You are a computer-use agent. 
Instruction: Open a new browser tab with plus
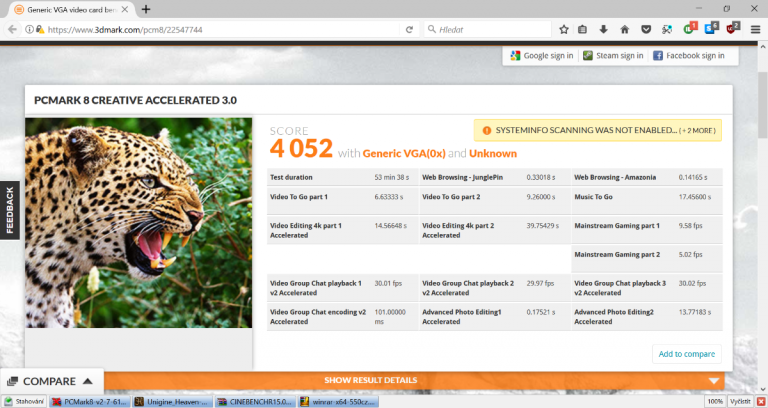coord(146,9)
